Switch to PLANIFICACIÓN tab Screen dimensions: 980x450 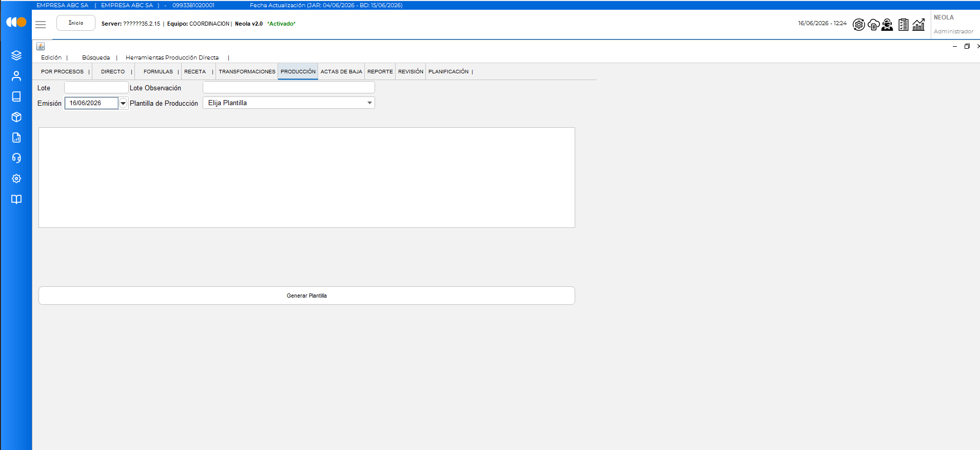(x=448, y=71)
